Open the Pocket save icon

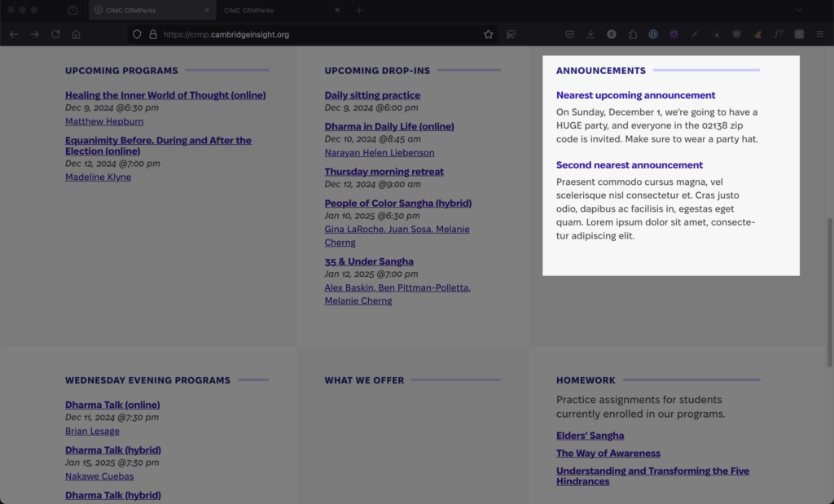[x=570, y=34]
